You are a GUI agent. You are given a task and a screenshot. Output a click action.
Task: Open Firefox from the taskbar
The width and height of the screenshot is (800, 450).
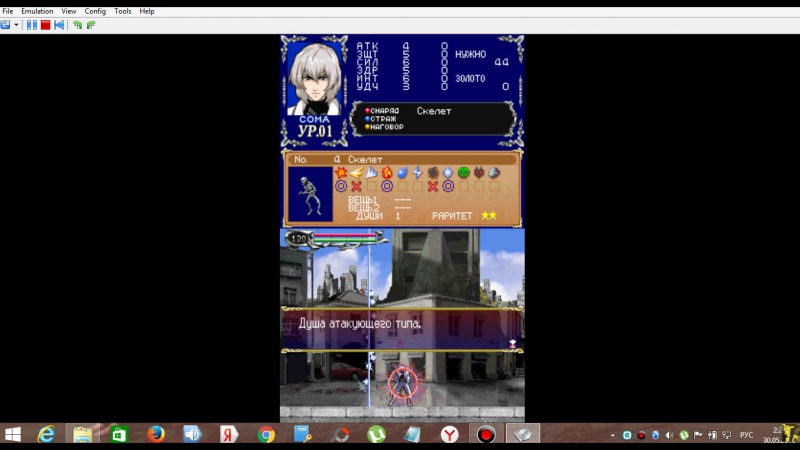[155, 434]
